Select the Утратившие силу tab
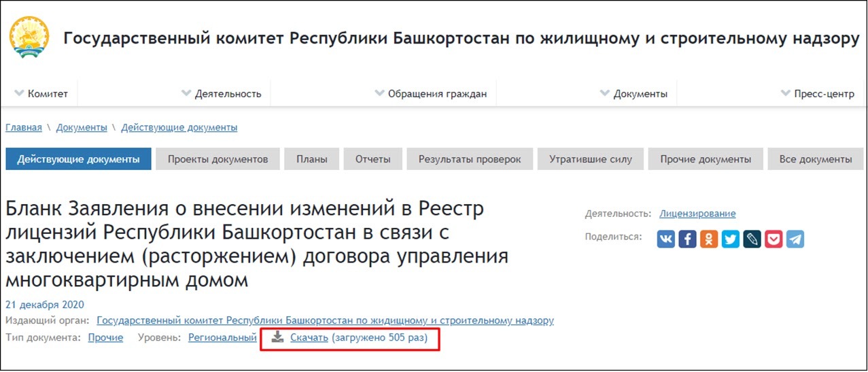 click(x=592, y=159)
